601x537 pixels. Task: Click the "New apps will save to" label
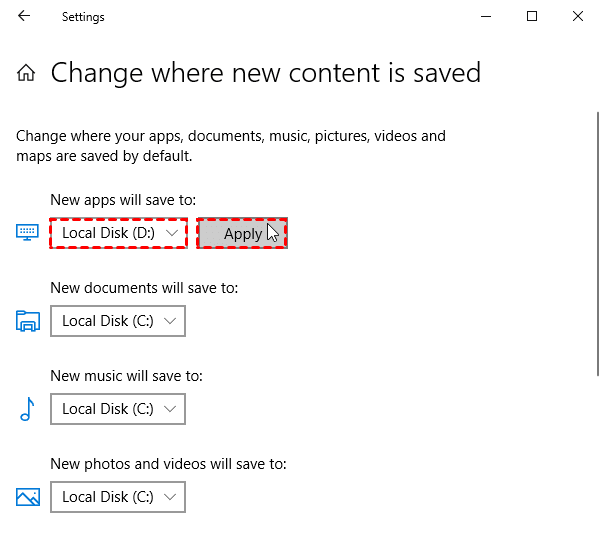point(123,200)
